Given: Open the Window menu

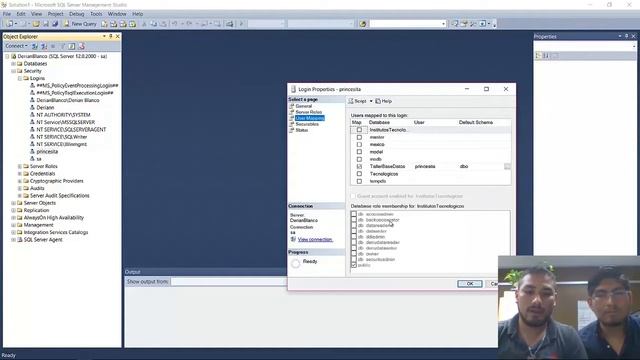Looking at the screenshot, I should coord(117,14).
